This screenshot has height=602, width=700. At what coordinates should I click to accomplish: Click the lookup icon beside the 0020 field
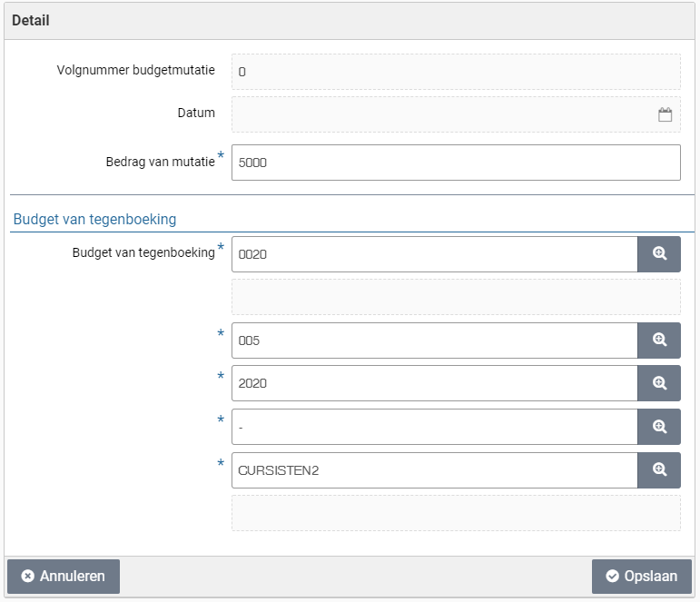click(x=659, y=254)
